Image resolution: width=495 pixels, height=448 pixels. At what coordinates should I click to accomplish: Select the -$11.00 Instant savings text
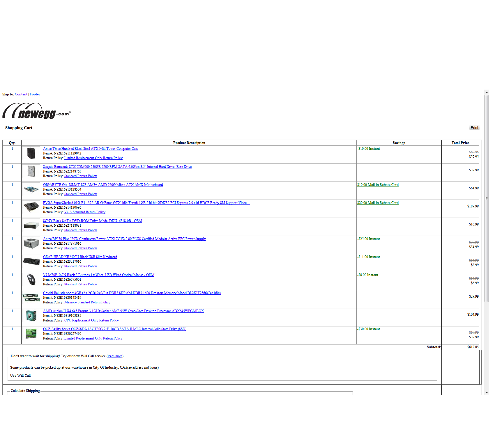369,257
